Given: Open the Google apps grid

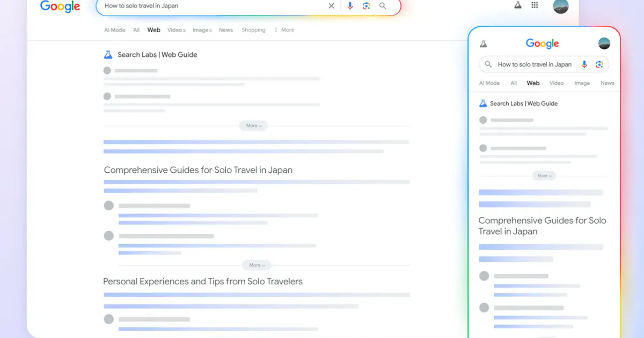Looking at the screenshot, I should click(x=535, y=5).
